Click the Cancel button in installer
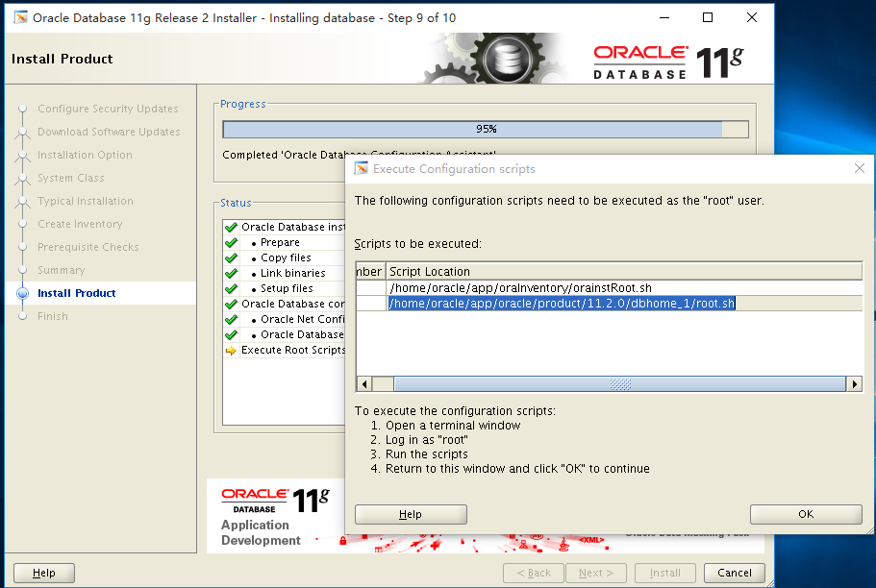 coord(734,573)
